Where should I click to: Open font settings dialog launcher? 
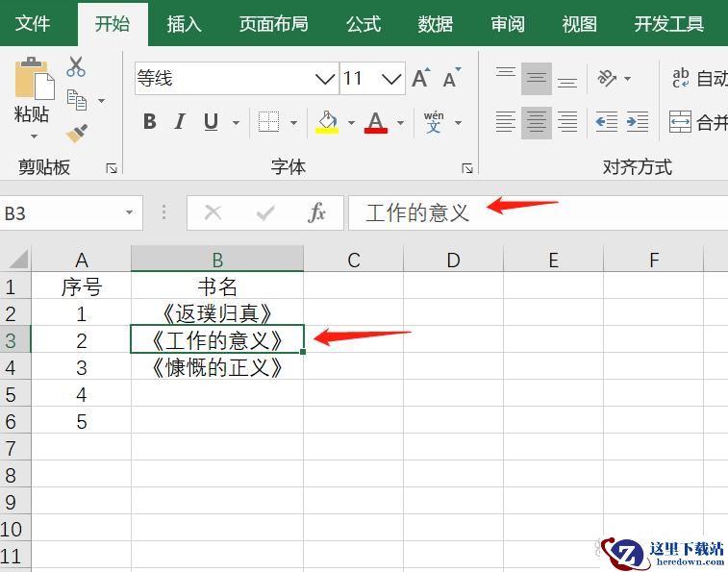point(467,168)
